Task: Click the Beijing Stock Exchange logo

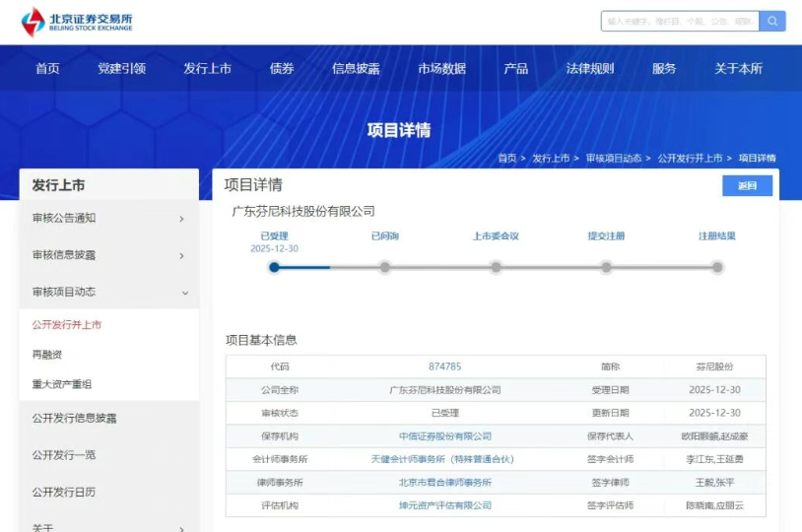Action: (77, 22)
